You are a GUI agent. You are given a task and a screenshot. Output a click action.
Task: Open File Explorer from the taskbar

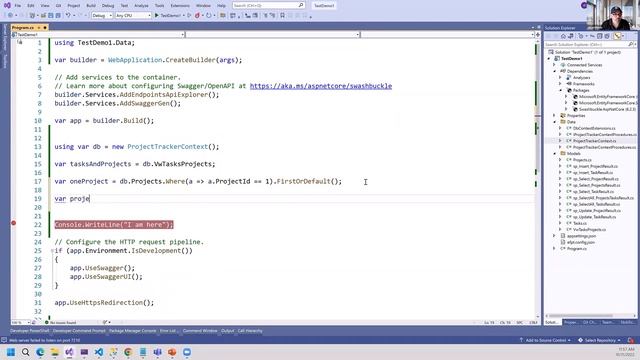[x=55, y=352]
